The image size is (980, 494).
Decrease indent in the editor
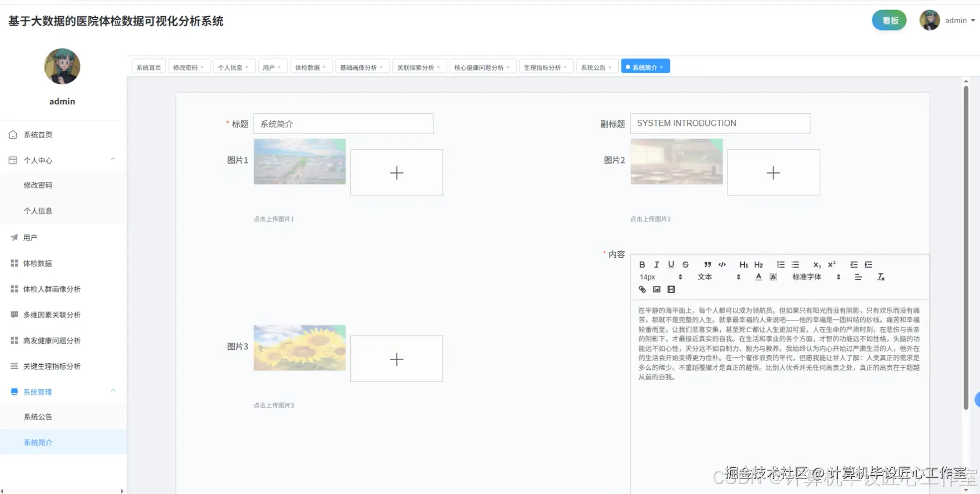[x=854, y=264]
